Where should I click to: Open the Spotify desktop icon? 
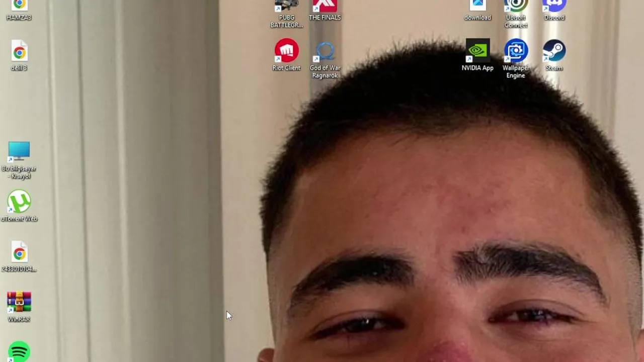click(x=19, y=352)
